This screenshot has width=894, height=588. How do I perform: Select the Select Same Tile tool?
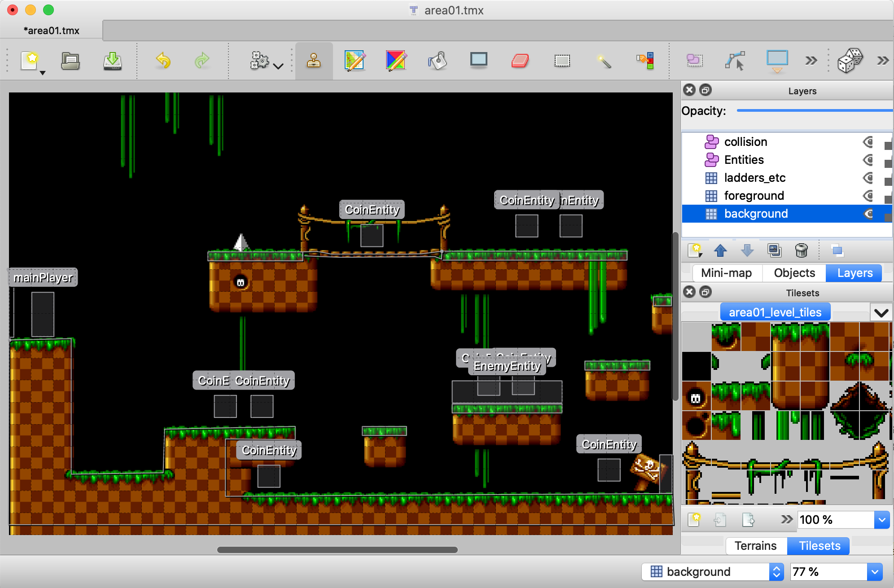point(645,61)
